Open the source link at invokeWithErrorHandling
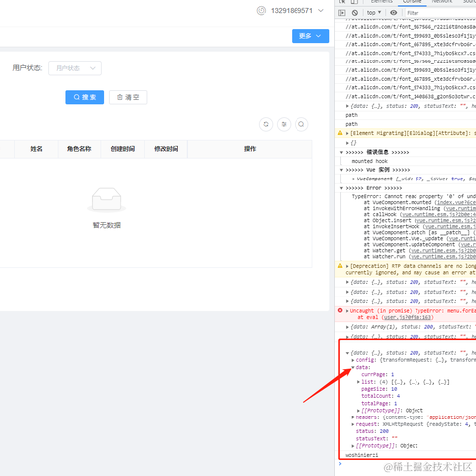 460,209
